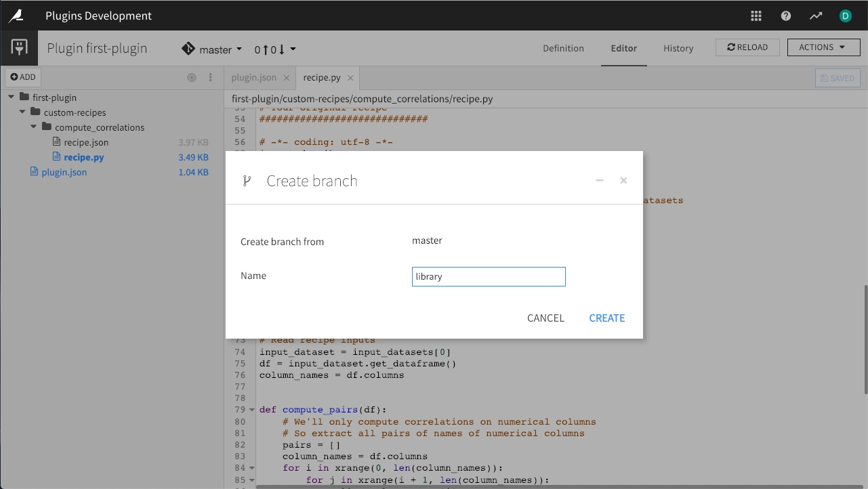Close the plugin.json tab
868x489 pixels.
click(287, 78)
